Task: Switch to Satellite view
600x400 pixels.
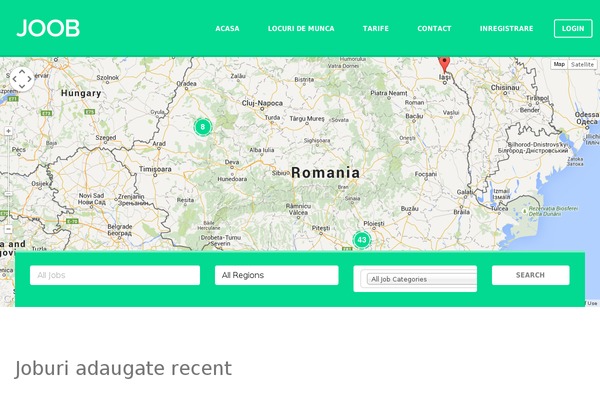Action: [582, 64]
